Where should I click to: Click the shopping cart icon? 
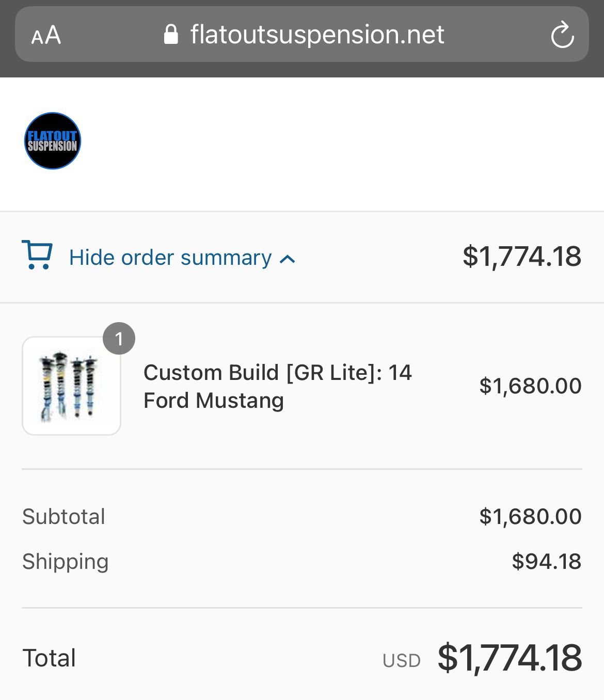click(37, 255)
